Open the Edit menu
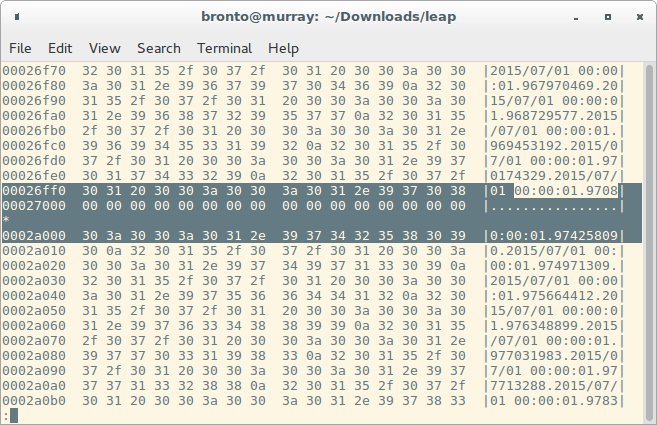Image resolution: width=657 pixels, height=425 pixels. 60,48
